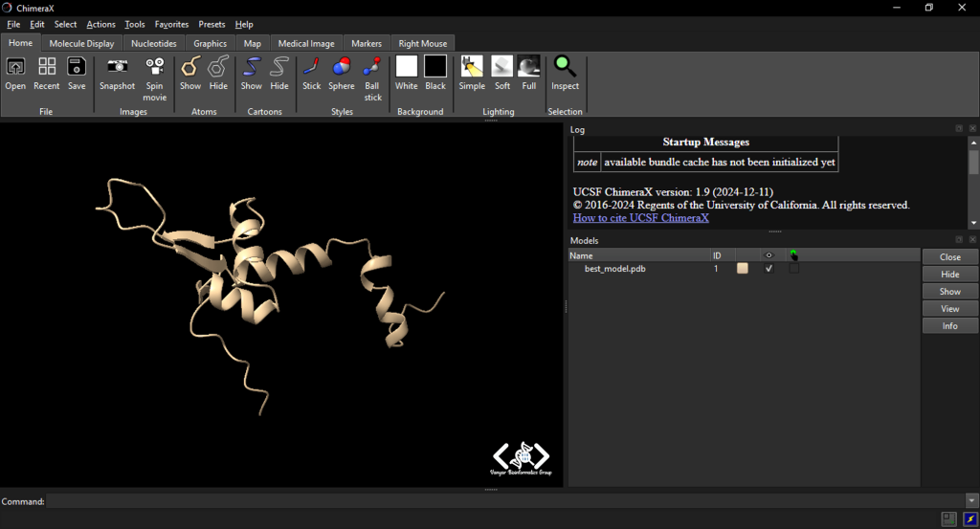Click the eye Shown column header
This screenshot has height=529, width=980.
coord(768,254)
